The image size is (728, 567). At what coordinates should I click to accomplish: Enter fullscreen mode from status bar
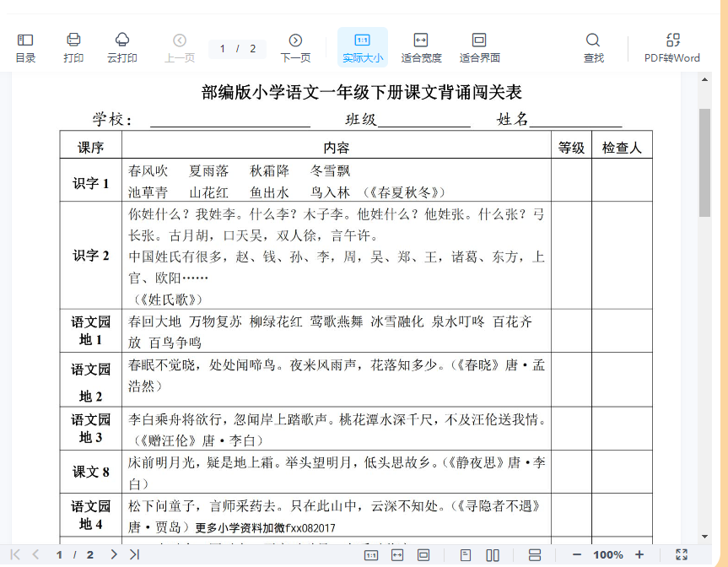682,554
